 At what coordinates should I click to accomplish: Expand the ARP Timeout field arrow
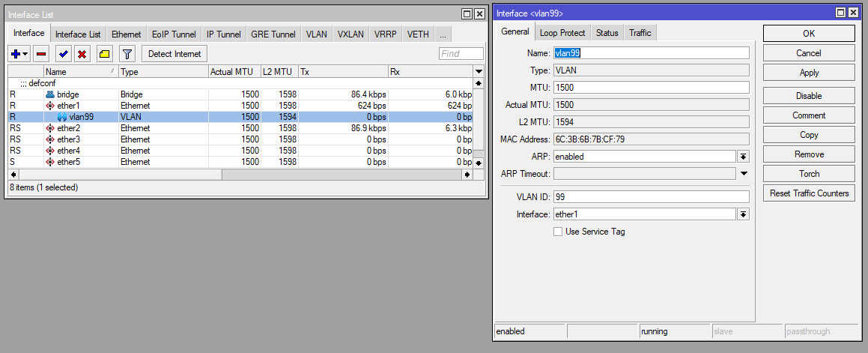pos(744,174)
